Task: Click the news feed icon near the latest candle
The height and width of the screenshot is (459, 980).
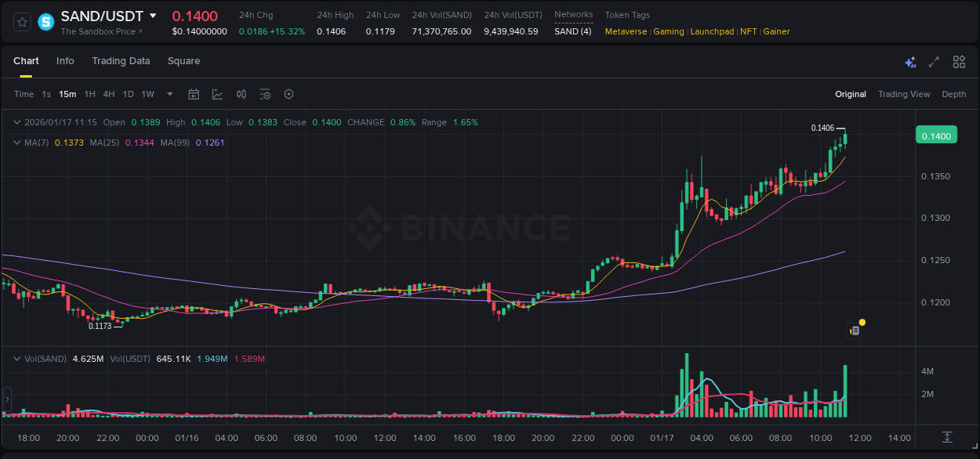Action: tap(852, 331)
